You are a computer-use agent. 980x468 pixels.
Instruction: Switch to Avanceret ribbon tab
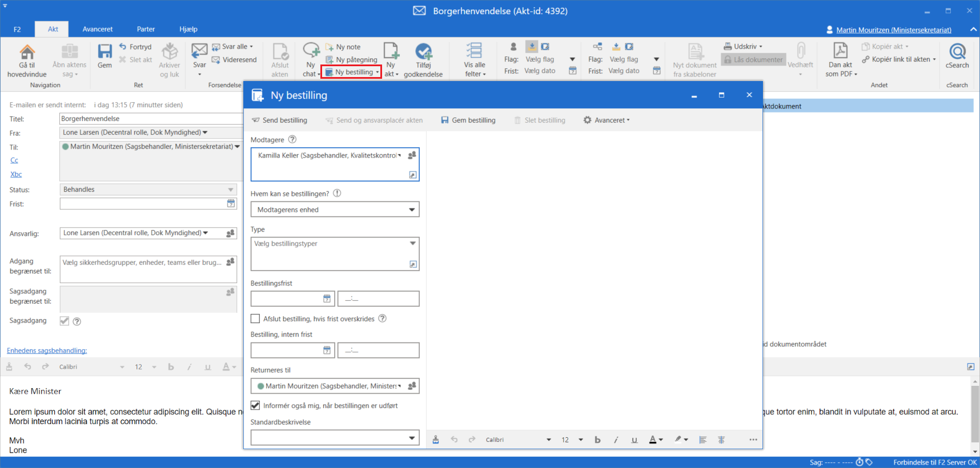[98, 29]
